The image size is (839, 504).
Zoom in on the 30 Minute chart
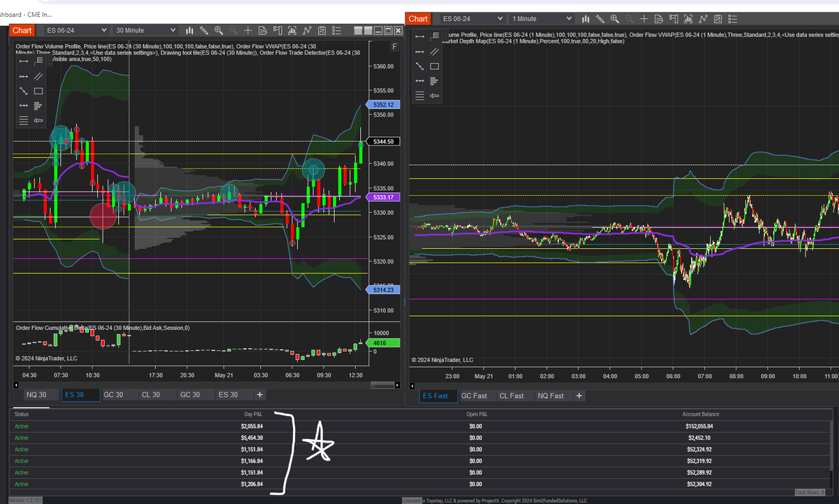tap(219, 30)
